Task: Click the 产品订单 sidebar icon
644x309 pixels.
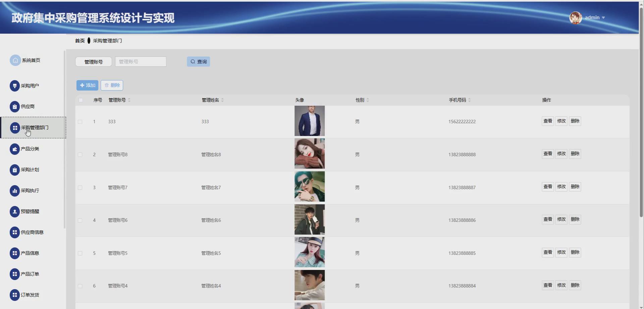Action: pyautogui.click(x=14, y=274)
